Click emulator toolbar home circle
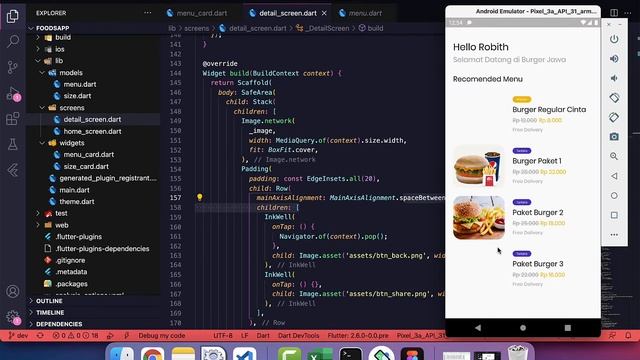Screen dimensions: 640x360 click(x=614, y=196)
